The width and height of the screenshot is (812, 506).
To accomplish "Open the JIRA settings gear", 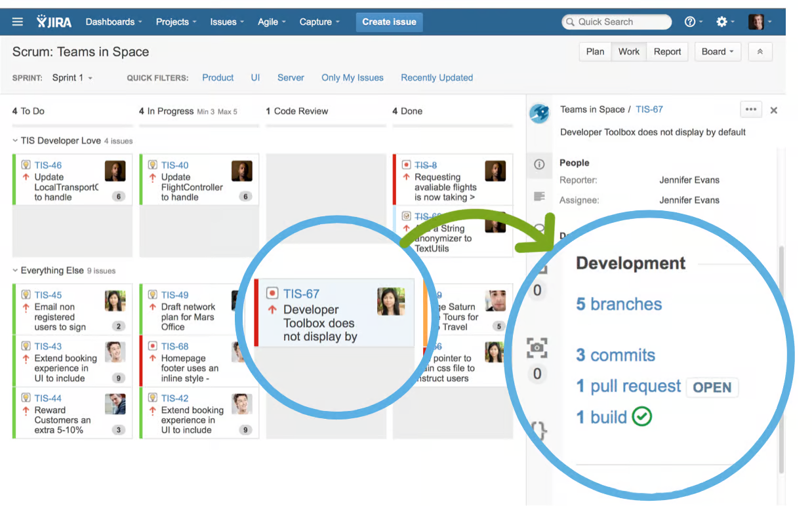I will click(720, 22).
